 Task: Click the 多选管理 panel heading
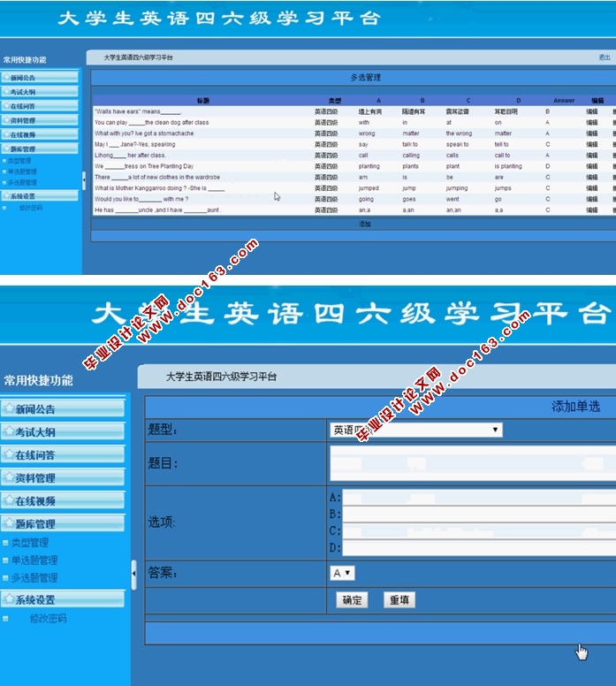(365, 78)
